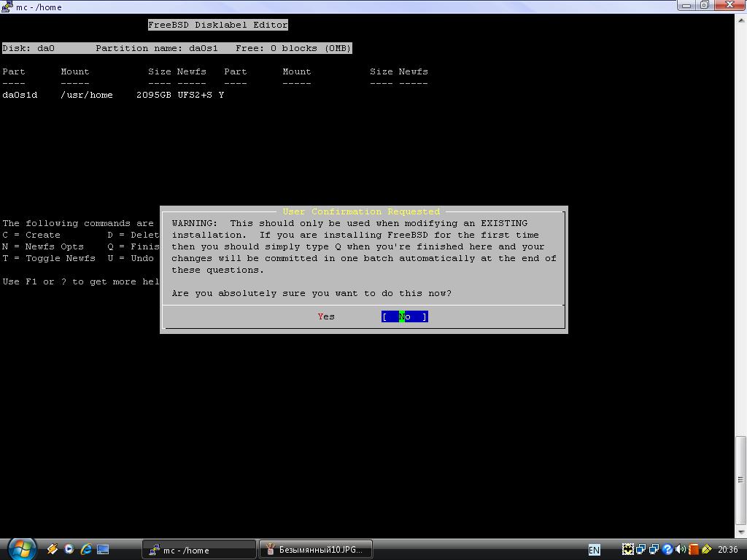
Task: Show the clock reading 20:36
Action: click(727, 550)
